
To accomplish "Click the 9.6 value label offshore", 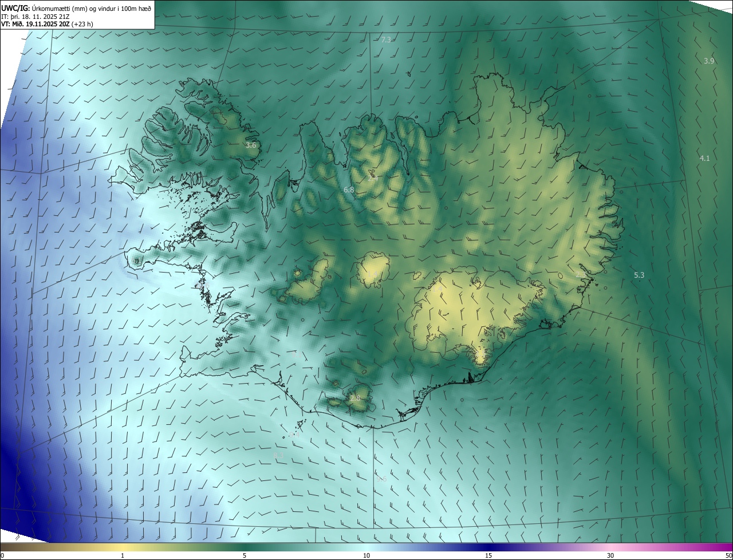I will [x=381, y=479].
